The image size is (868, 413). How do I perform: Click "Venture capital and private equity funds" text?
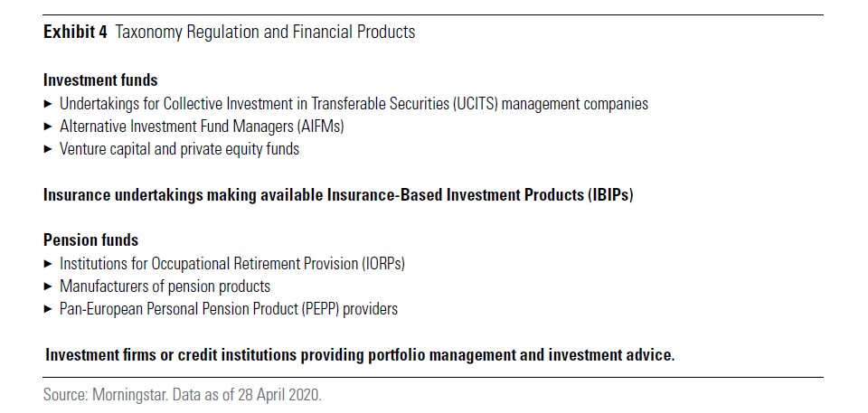tap(179, 149)
